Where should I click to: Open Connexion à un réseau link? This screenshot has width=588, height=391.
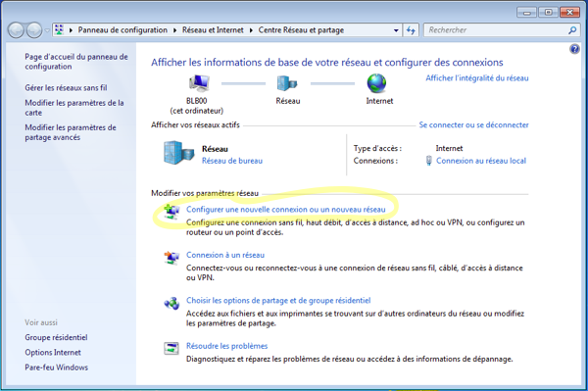point(225,255)
